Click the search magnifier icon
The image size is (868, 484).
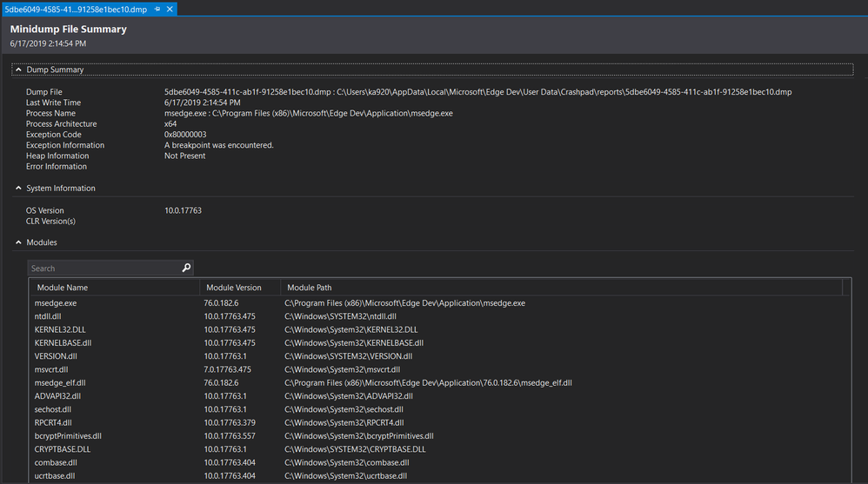point(186,268)
